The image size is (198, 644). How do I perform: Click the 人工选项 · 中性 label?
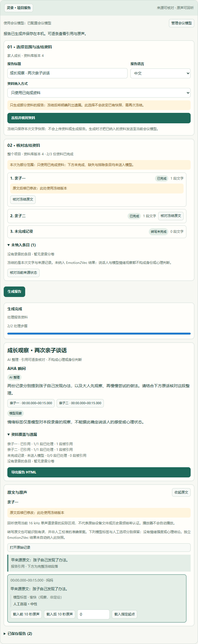click(x=25, y=604)
